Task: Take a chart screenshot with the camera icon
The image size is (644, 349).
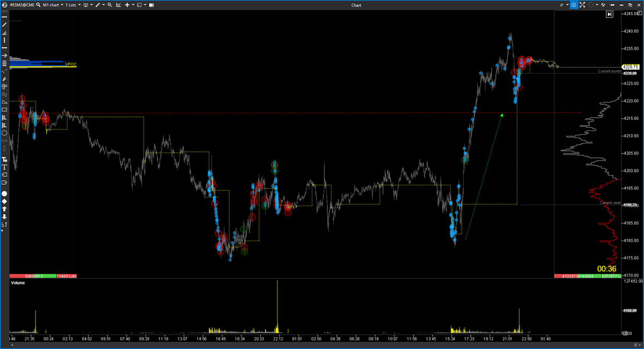Action: (574, 5)
